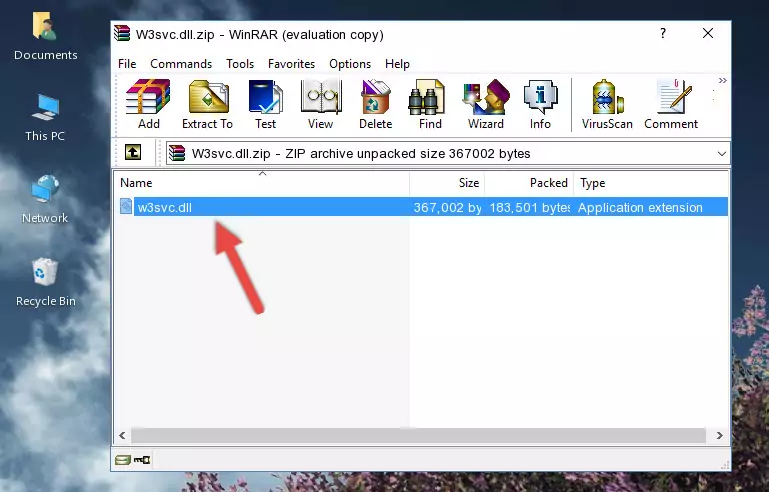The image size is (769, 492).
Task: Open the archive path dropdown
Action: (x=721, y=154)
